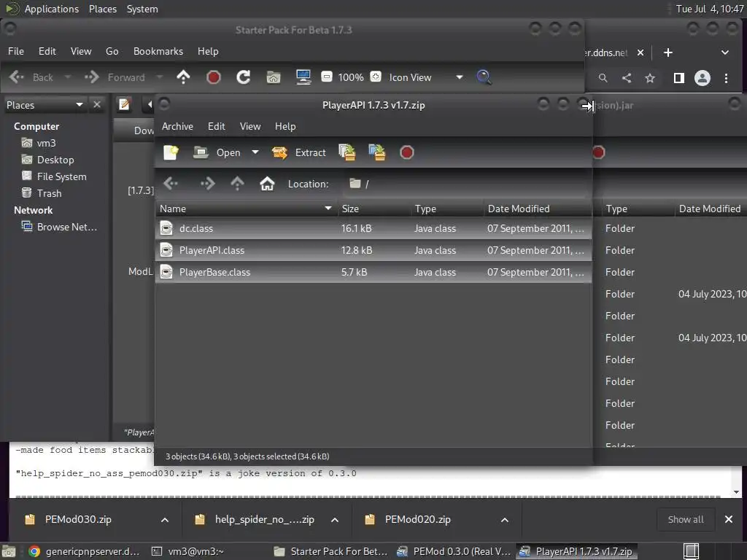Expand PEMod020.zip download options chevron
747x560 pixels.
(x=505, y=520)
